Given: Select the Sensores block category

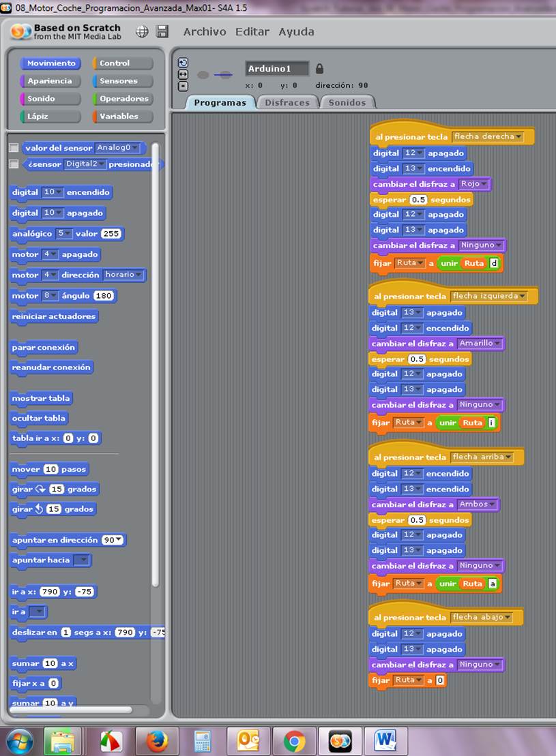Looking at the screenshot, I should click(x=123, y=81).
